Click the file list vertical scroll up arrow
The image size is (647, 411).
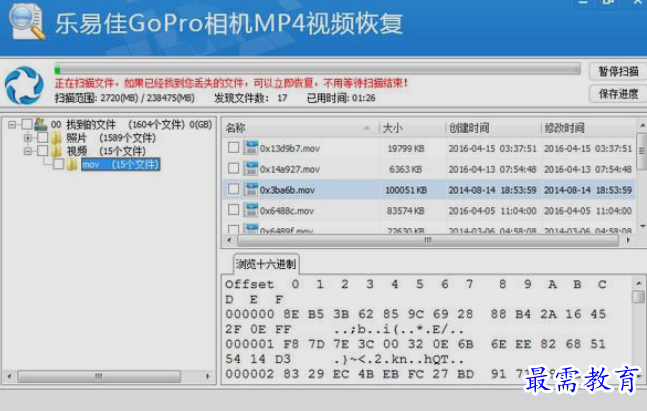pos(641,125)
